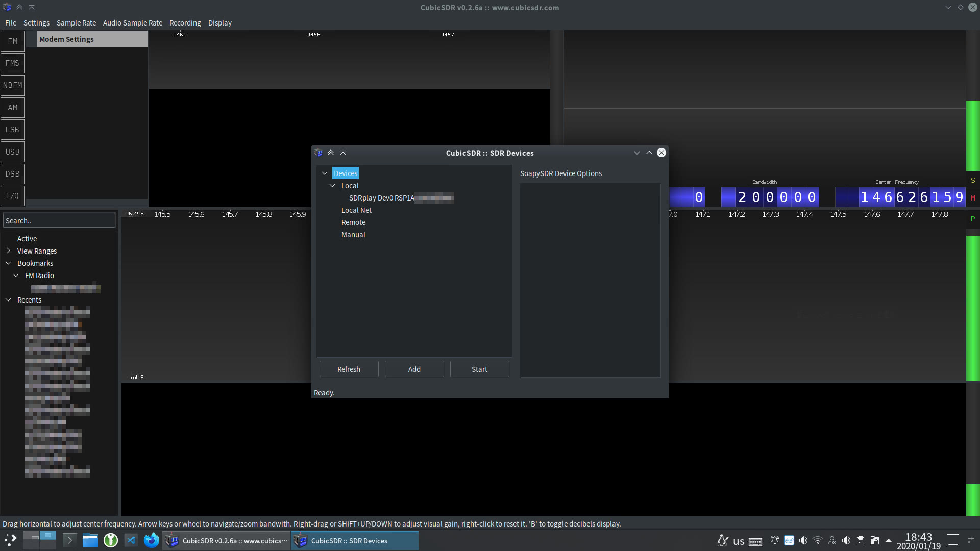Switch to SDR Devices taskbar entry
980x551 pixels.
(x=355, y=540)
